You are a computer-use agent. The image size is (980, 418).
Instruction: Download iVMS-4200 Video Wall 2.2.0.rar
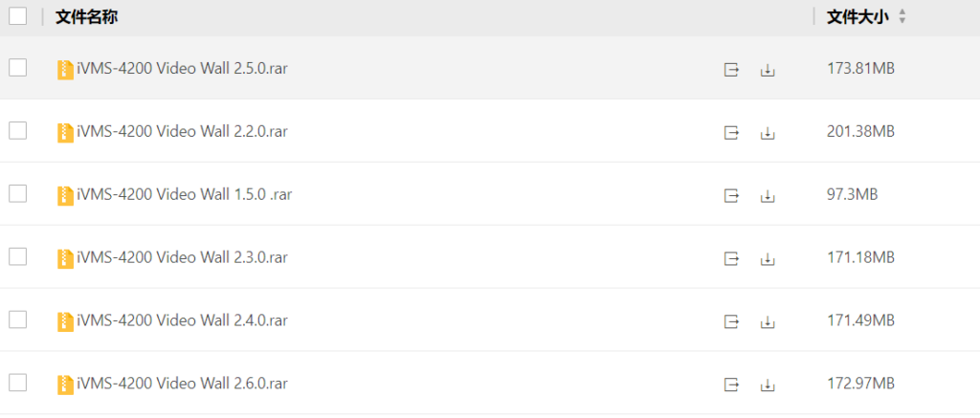click(767, 132)
